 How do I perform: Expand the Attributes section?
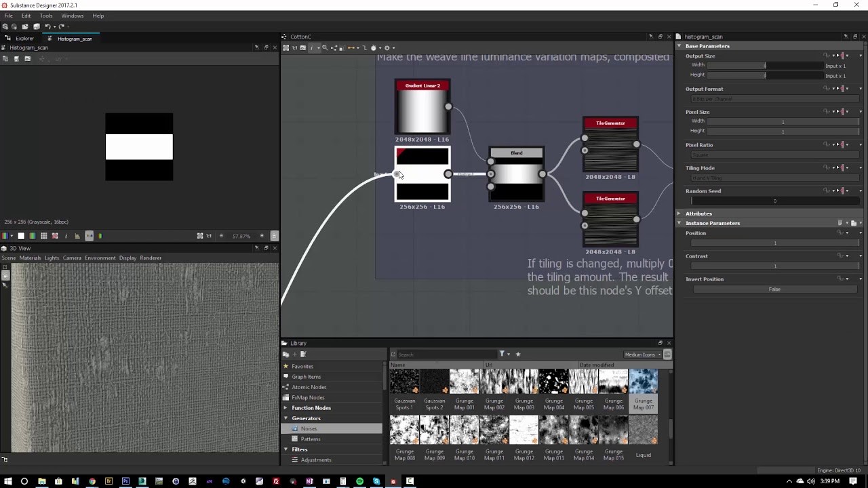679,213
